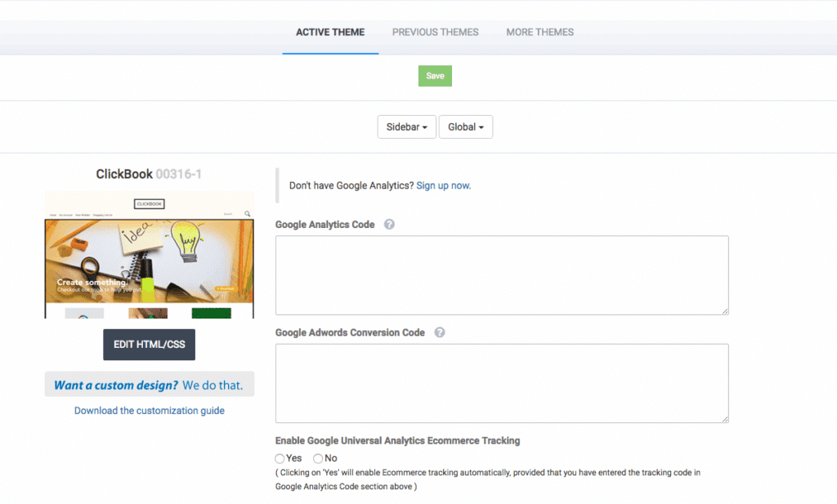This screenshot has width=837, height=504.
Task: Select Yes for Ecommerce Tracking
Action: [280, 458]
